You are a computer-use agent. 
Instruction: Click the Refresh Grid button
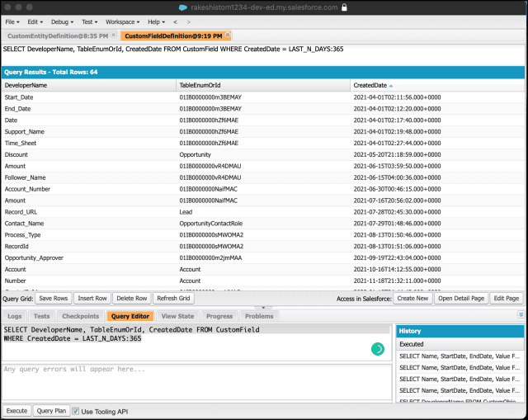(x=173, y=298)
